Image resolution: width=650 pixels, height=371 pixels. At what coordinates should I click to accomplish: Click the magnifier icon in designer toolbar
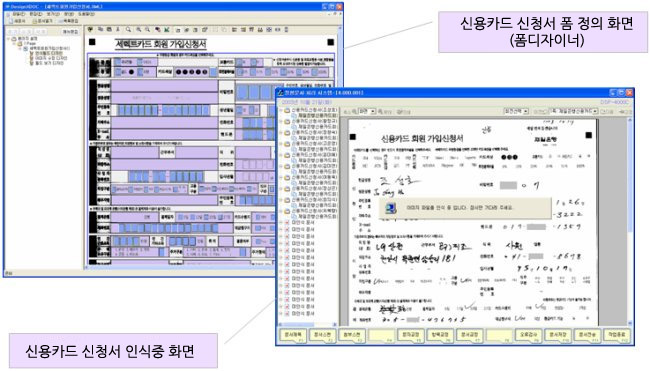coord(129,30)
